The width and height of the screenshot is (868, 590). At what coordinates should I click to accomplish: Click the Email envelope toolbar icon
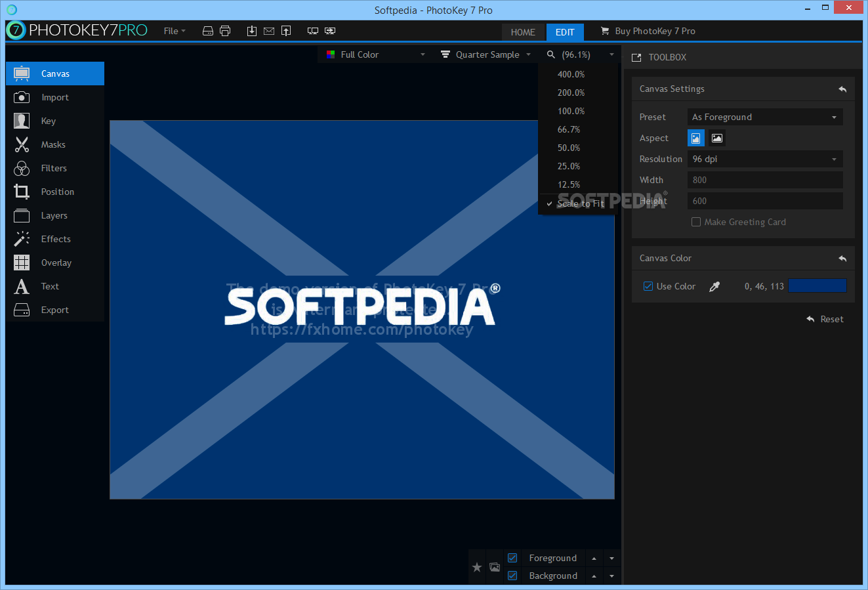(269, 31)
